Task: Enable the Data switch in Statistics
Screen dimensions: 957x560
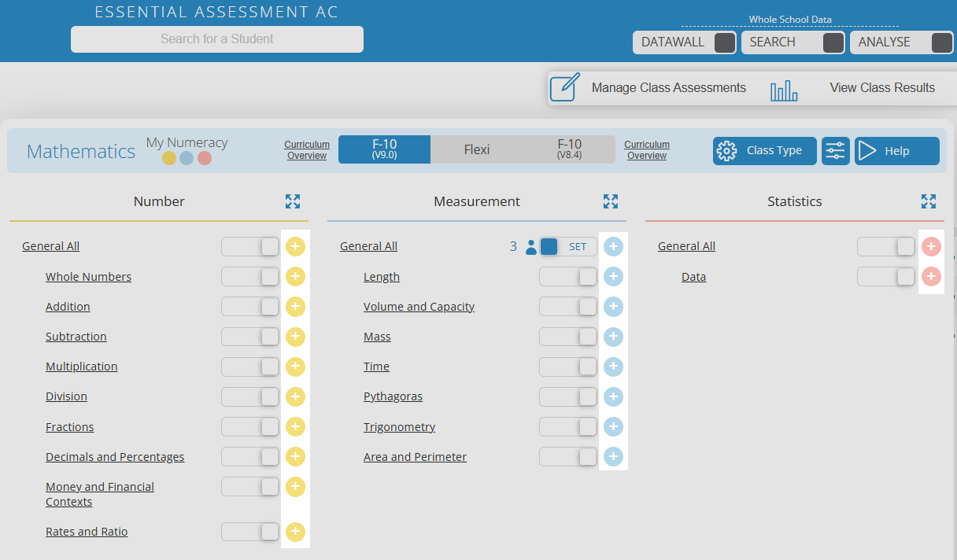Action: tap(886, 276)
